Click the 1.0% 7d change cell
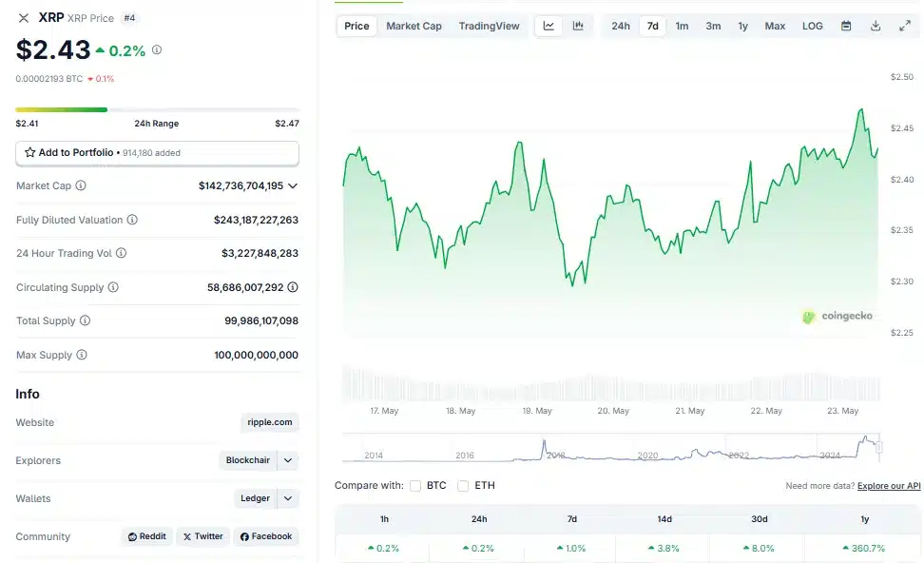This screenshot has width=924, height=563. [x=571, y=549]
